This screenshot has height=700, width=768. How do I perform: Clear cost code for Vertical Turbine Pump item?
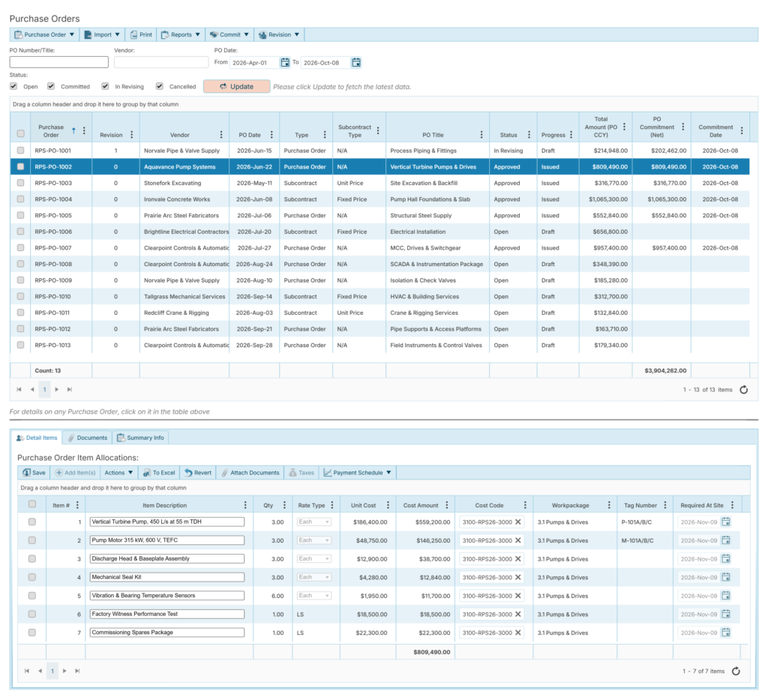pyautogui.click(x=517, y=522)
